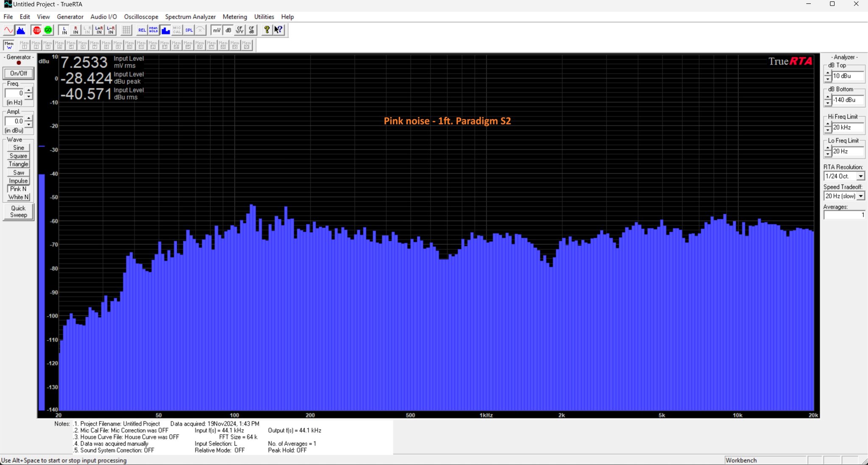Select the R IN input button
Viewport: 868px width, 465px height.
point(76,30)
